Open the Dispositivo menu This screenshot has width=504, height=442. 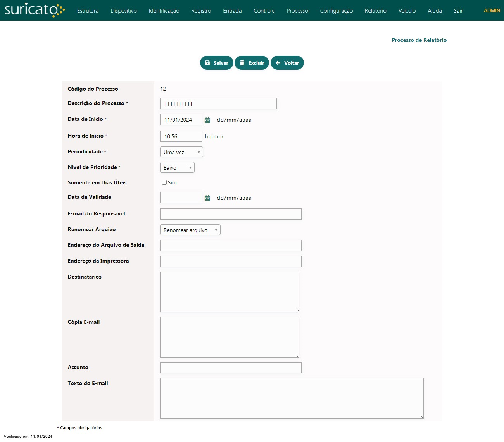[124, 11]
